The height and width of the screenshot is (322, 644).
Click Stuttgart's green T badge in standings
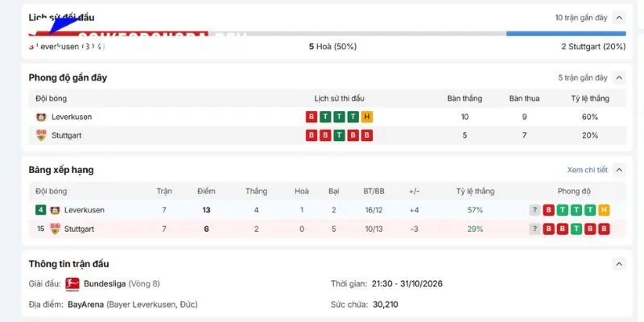576,229
